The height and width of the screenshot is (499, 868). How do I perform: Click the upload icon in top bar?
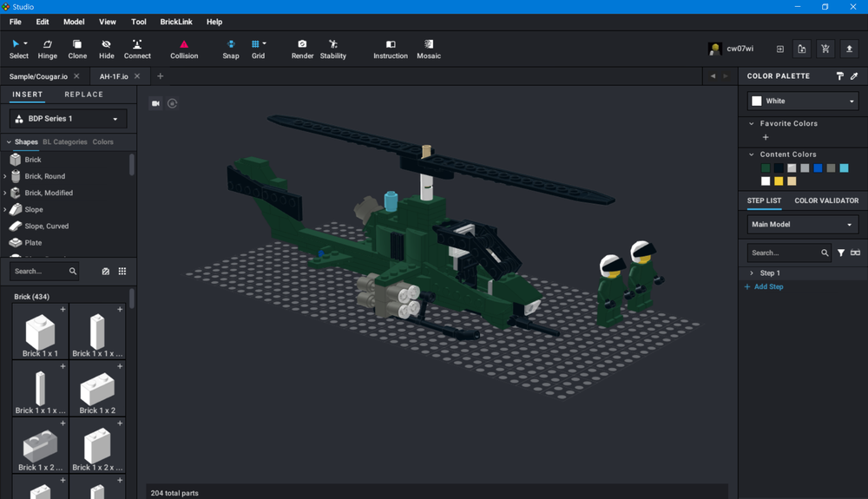coord(849,49)
